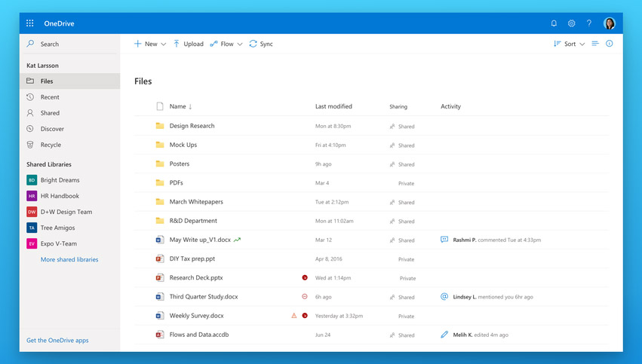Click Shared status for Mock Ups
Screen dimensions: 642x364
pos(402,145)
